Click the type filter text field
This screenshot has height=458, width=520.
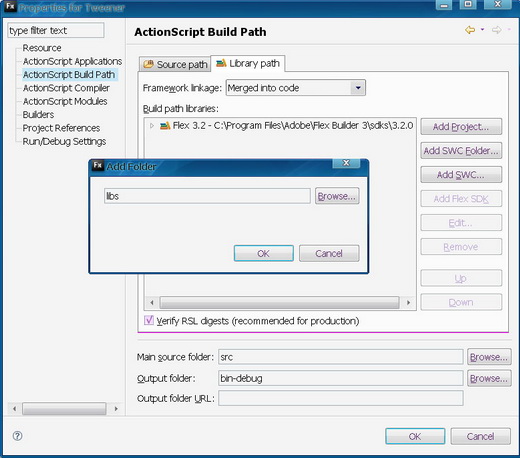(x=56, y=31)
